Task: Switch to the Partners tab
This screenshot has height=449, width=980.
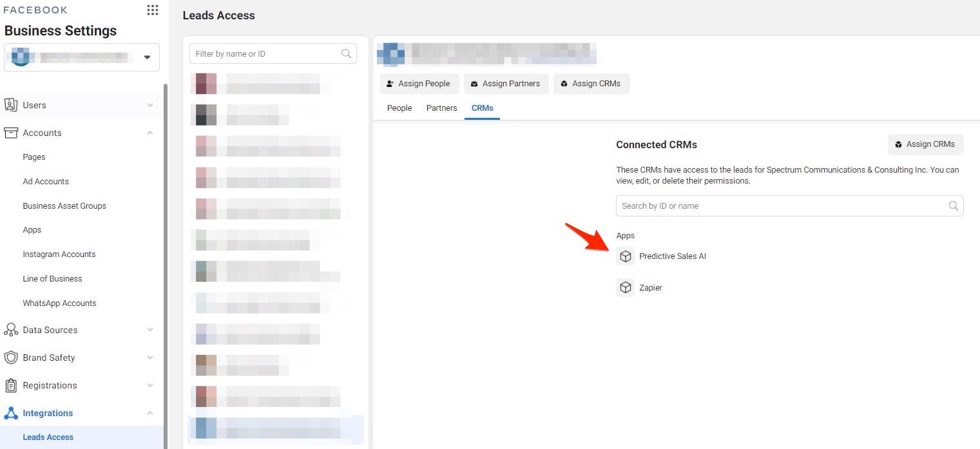Action: 441,108
